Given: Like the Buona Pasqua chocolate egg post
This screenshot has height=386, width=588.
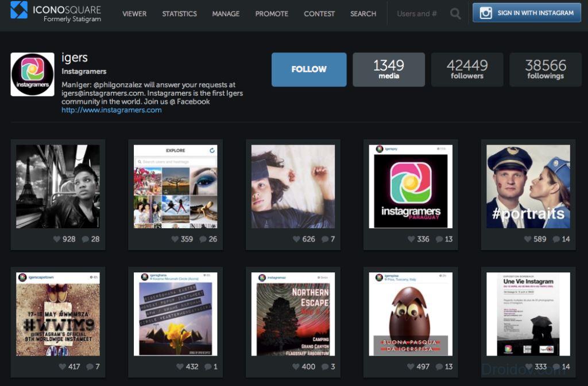Looking at the screenshot, I should click(x=411, y=366).
